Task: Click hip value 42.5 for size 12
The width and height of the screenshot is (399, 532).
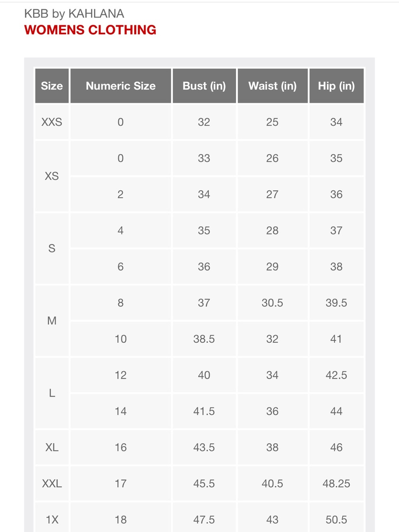Action: pos(336,375)
